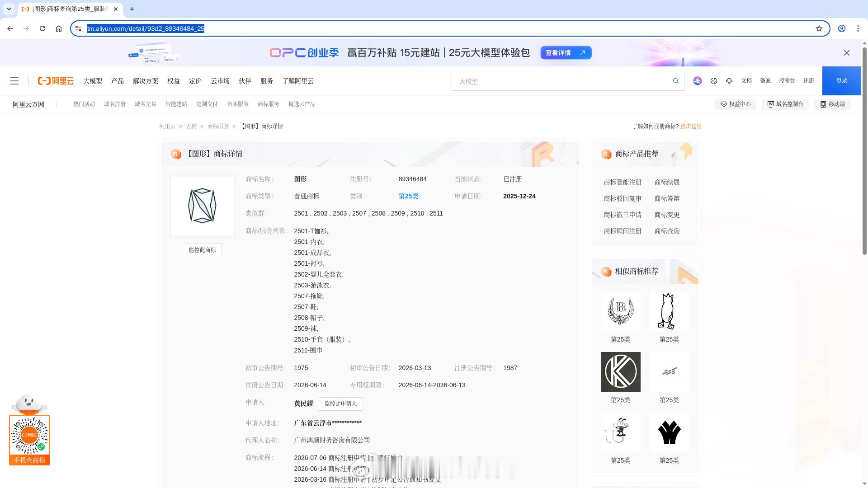Screen dimensions: 868x488
Task: Click the blue 登录 button
Action: click(x=842, y=81)
